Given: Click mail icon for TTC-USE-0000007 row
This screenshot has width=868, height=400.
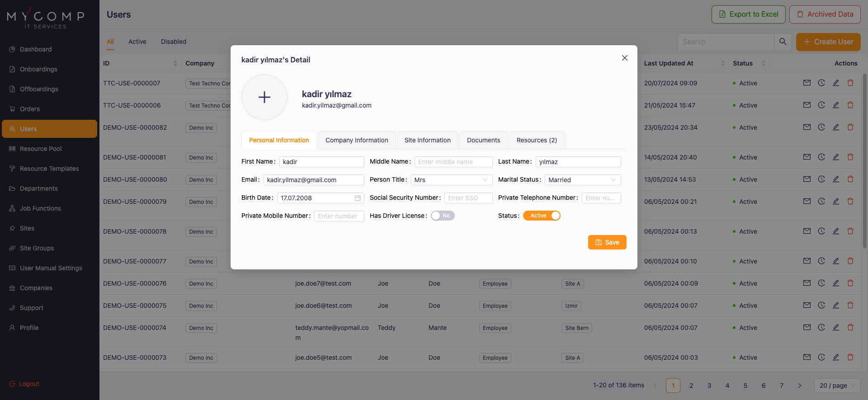Looking at the screenshot, I should 807,83.
